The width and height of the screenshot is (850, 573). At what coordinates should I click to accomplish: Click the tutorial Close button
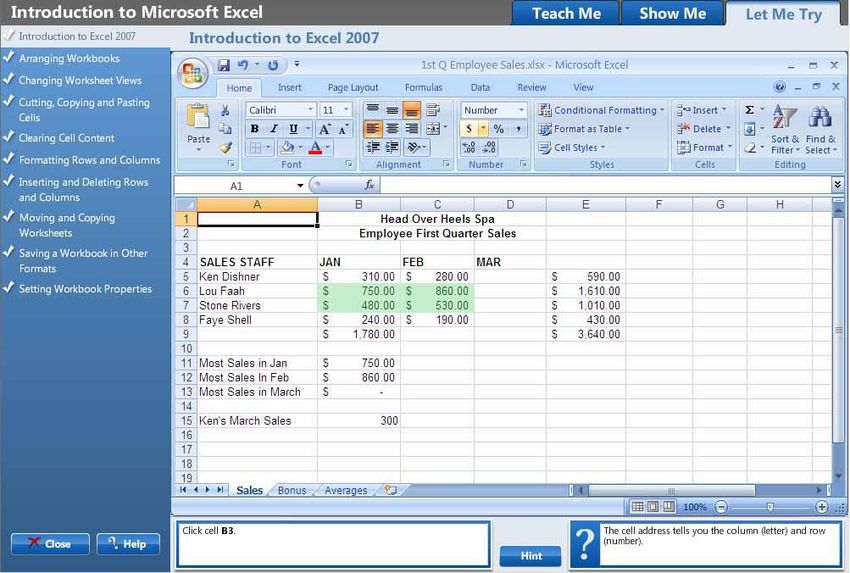tap(50, 544)
